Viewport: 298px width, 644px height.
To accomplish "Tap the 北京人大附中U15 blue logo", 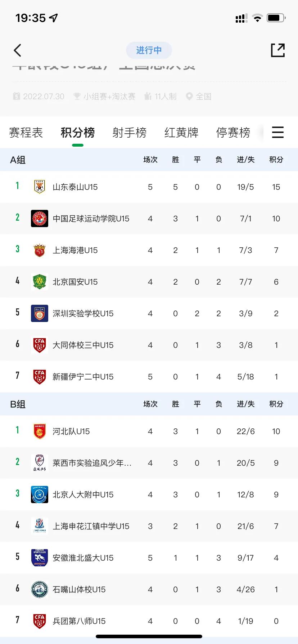I will coord(40,494).
